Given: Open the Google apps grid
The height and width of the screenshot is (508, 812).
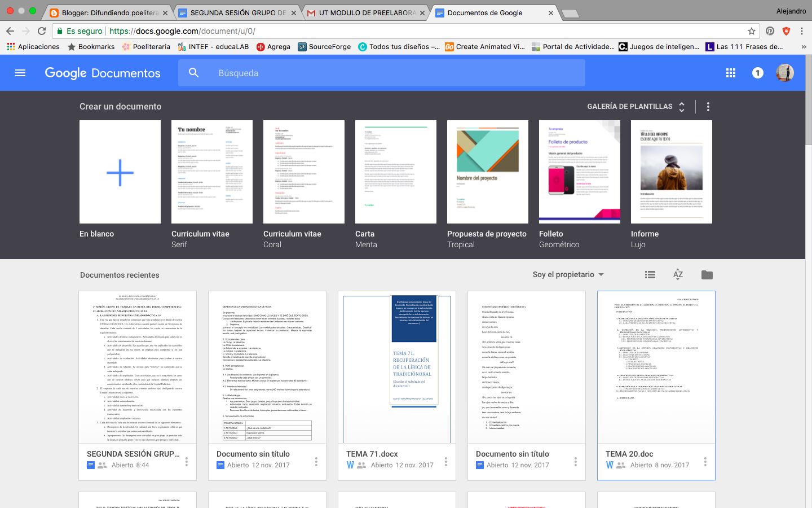Looking at the screenshot, I should point(731,73).
